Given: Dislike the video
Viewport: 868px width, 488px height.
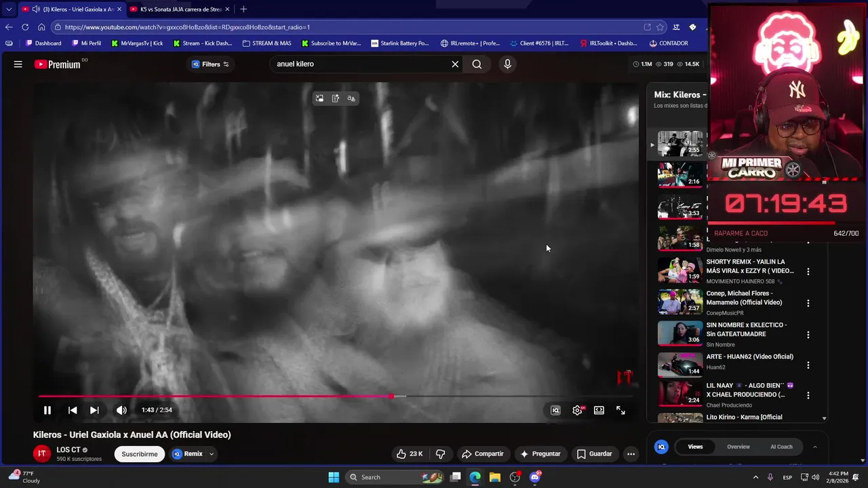Looking at the screenshot, I should 440,454.
